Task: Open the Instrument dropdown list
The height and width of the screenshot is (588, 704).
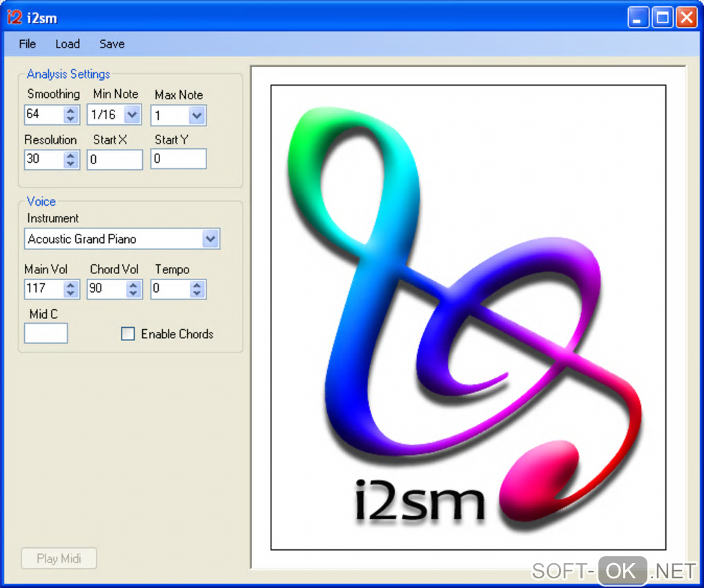Action: click(211, 239)
